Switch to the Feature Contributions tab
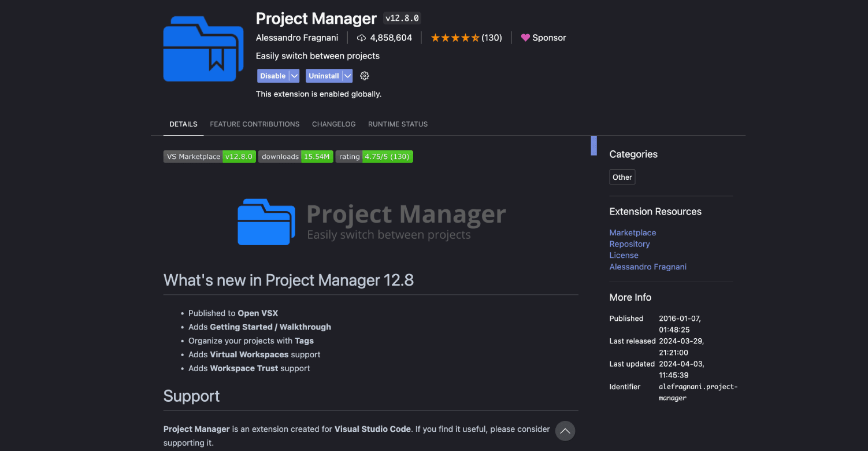Image resolution: width=868 pixels, height=451 pixels. (254, 124)
